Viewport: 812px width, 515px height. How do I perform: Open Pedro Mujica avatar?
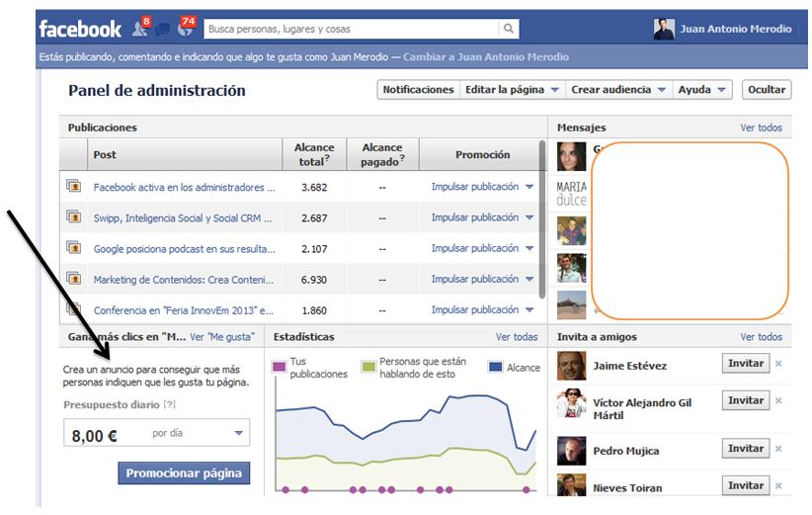coord(572,451)
